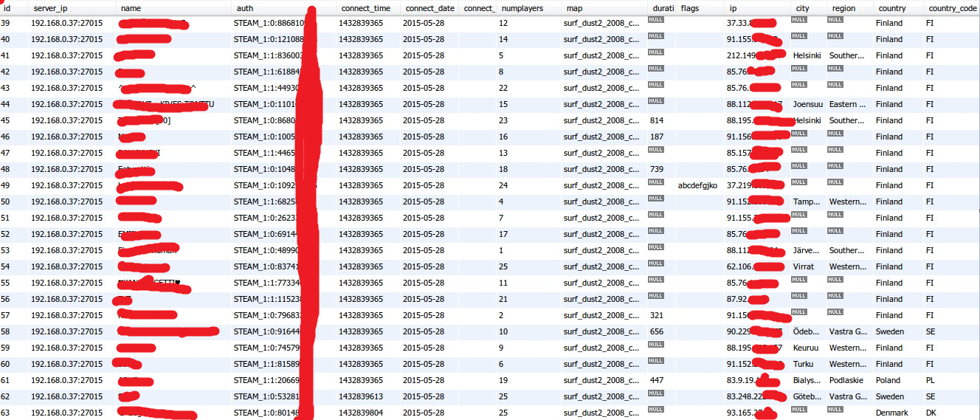Click duration value 739

[656, 169]
